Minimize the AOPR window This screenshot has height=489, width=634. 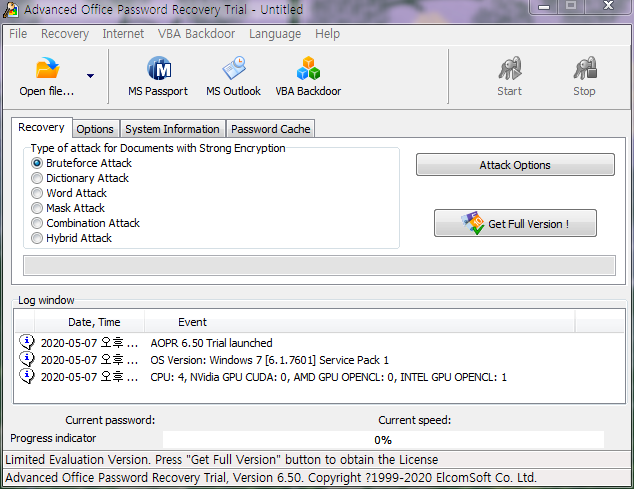point(544,6)
